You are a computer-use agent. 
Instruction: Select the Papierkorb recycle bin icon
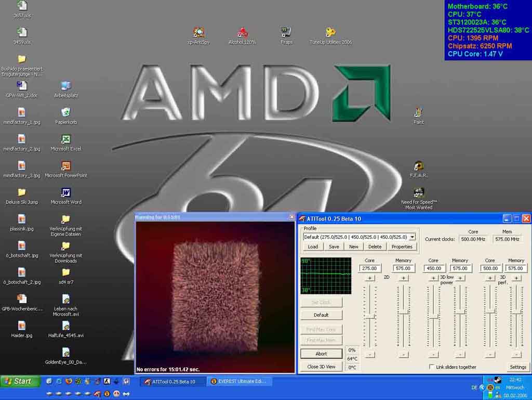click(x=66, y=112)
